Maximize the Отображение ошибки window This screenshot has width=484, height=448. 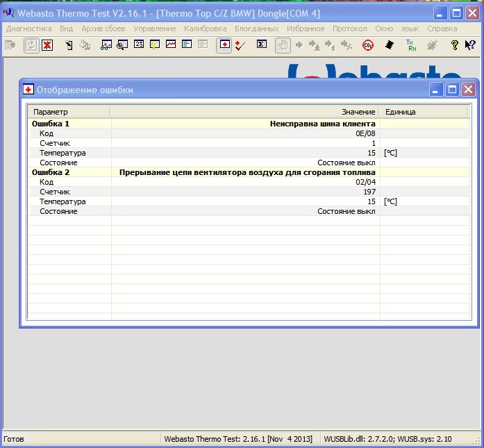[x=452, y=90]
